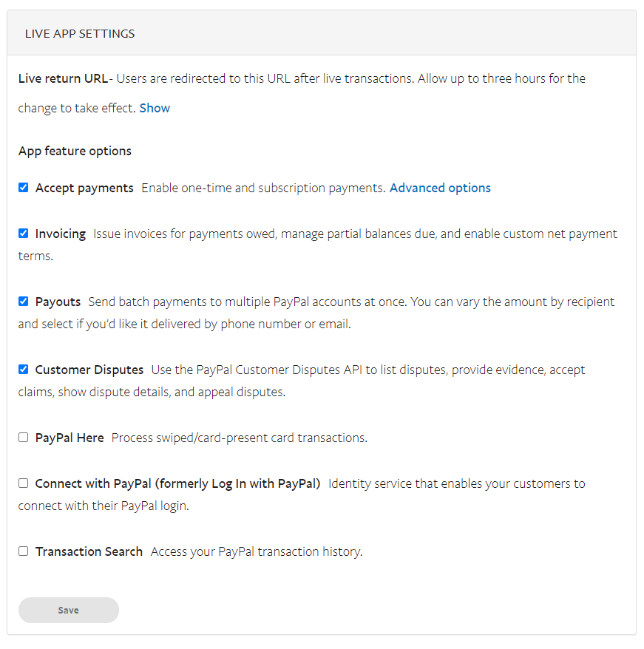Open Advanced options for Accept payments
Viewport: 644px width, 649px height.
coord(440,188)
